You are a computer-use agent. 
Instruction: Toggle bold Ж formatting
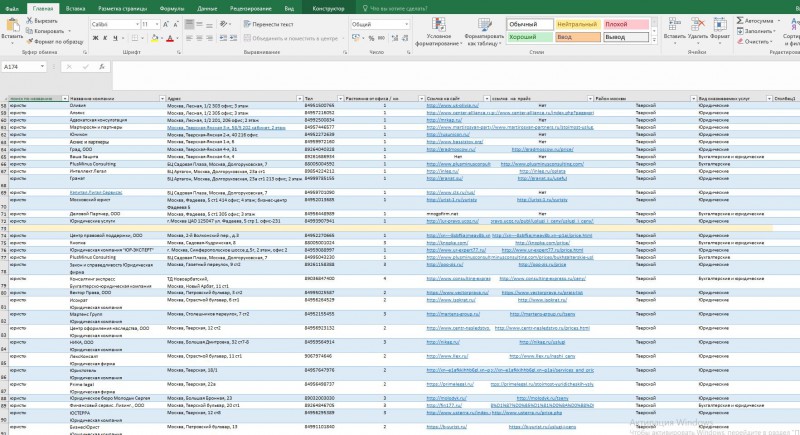[95, 38]
